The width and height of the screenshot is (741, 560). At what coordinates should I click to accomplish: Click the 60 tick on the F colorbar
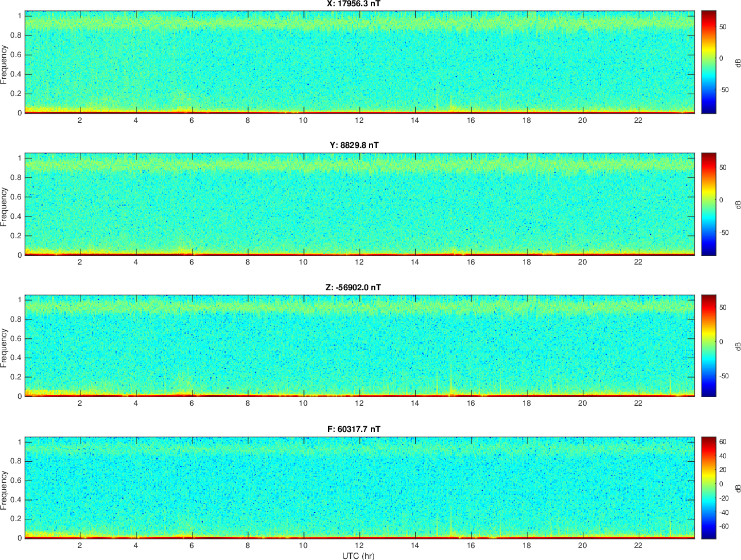point(723,442)
